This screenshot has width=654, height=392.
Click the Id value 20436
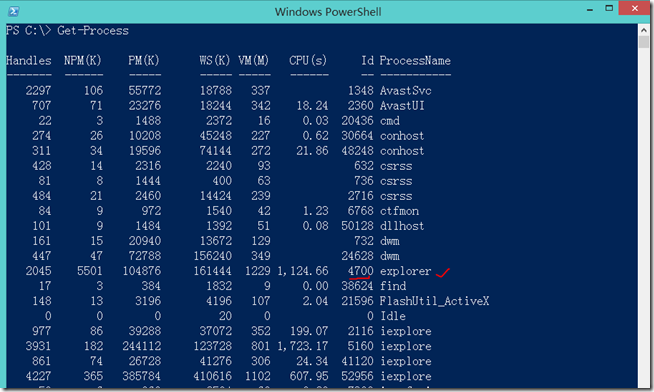[x=357, y=121]
